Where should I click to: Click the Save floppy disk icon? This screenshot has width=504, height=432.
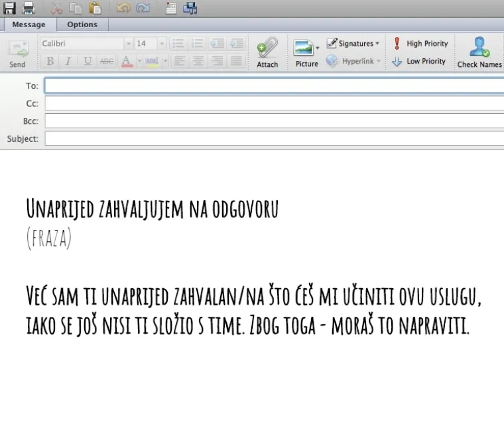(10, 8)
